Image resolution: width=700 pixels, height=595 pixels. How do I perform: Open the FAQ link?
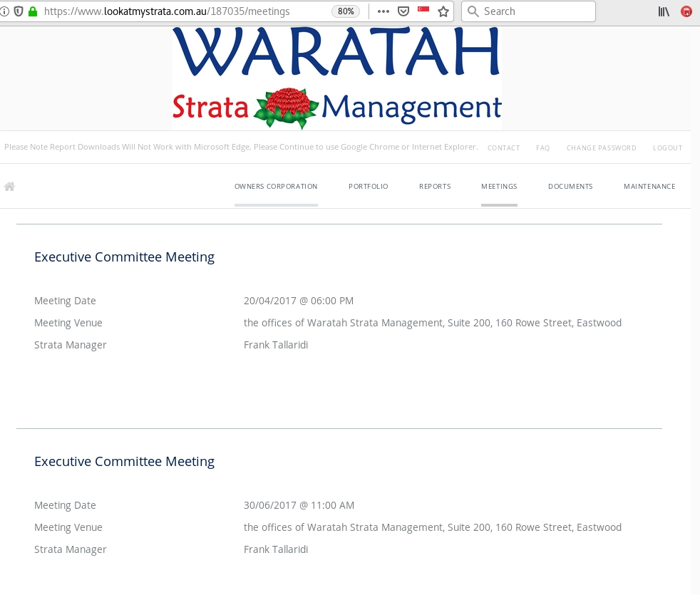coord(543,148)
